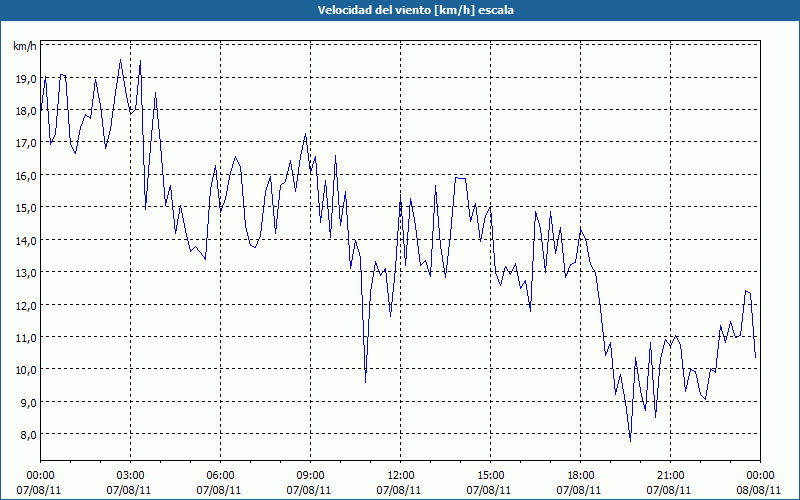The width and height of the screenshot is (800, 500).
Task: Select the 18,0 y-axis value
Action: point(26,111)
